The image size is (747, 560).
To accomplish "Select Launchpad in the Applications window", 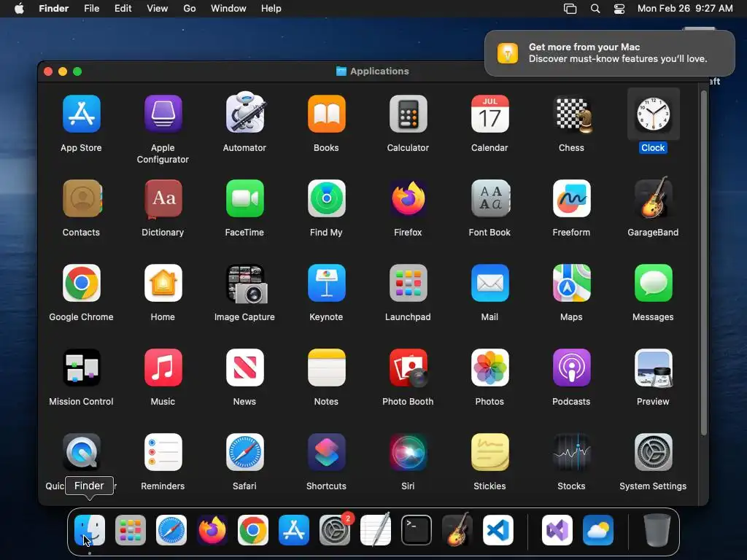I will 408,283.
